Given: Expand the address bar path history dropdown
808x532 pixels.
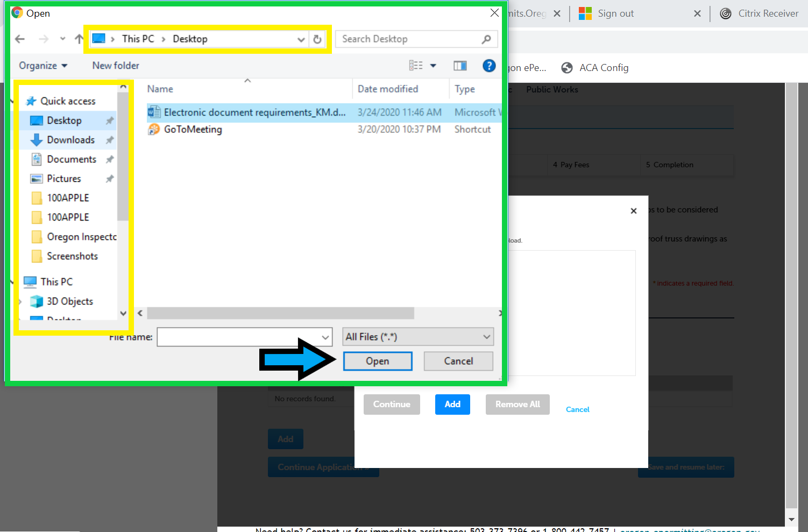Looking at the screenshot, I should click(301, 39).
